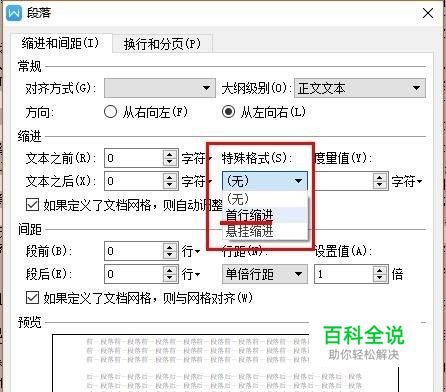
Task: Decrease the 文本之前 indent value
Action: click(170, 162)
